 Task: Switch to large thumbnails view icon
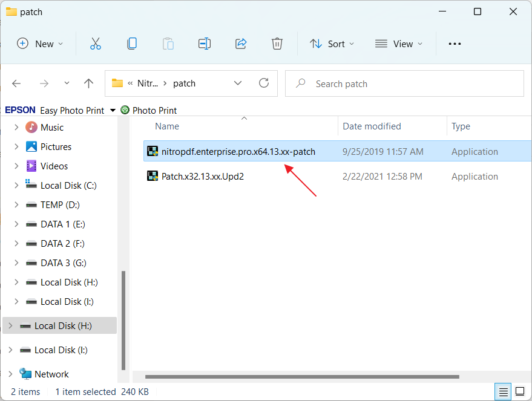[520, 391]
